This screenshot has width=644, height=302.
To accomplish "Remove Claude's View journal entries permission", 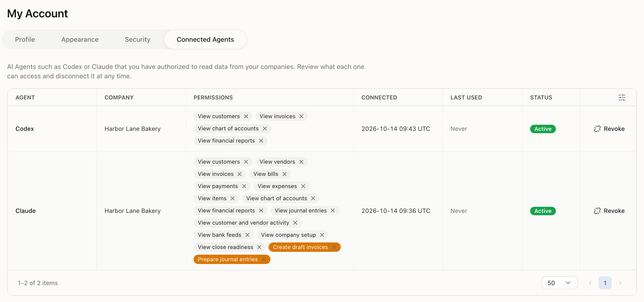I will coord(333,211).
